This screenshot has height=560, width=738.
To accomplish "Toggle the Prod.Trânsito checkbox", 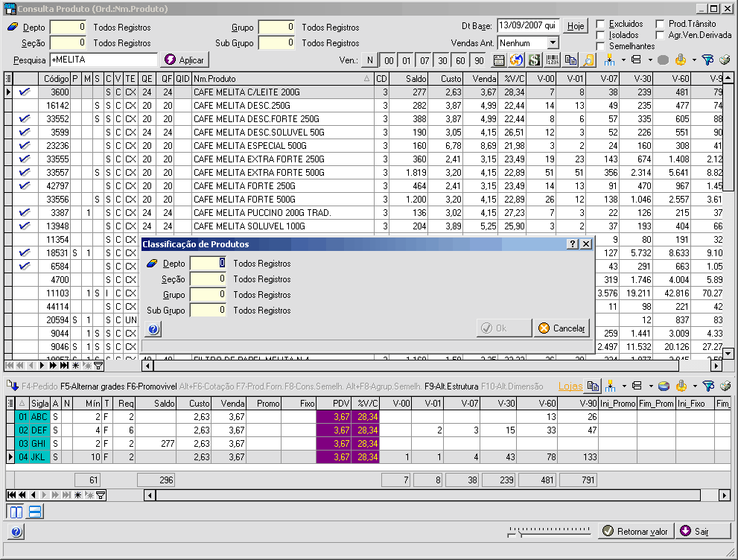I will pos(660,24).
